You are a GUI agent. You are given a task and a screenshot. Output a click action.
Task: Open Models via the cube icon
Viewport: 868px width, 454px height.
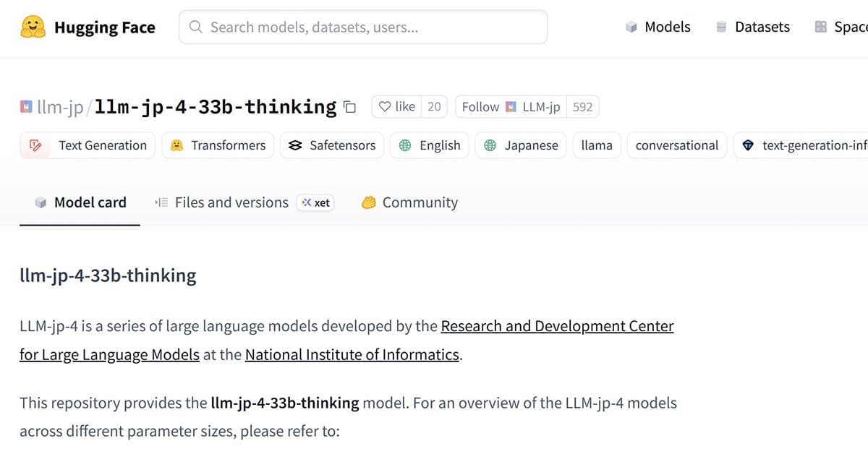[631, 27]
